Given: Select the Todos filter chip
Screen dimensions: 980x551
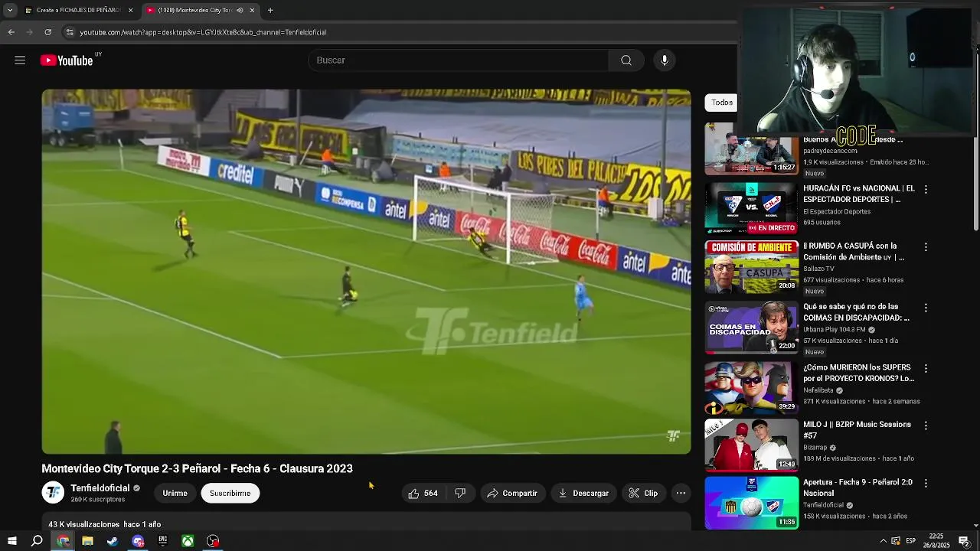Looking at the screenshot, I should pos(721,102).
